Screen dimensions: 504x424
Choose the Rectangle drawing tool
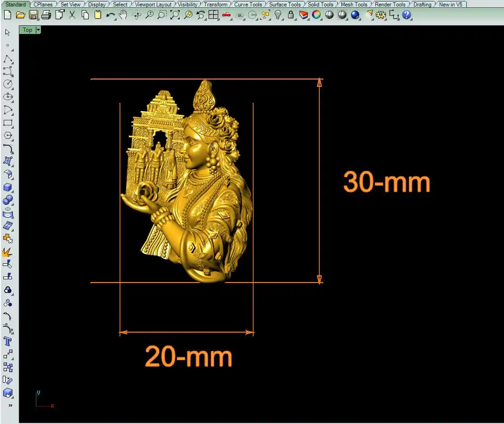pyautogui.click(x=8, y=123)
